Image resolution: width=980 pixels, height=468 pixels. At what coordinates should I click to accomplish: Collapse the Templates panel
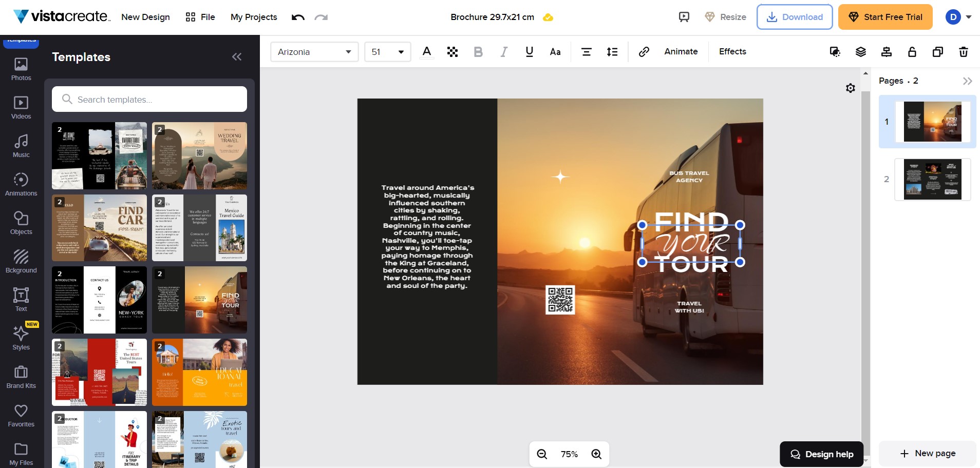(x=237, y=57)
